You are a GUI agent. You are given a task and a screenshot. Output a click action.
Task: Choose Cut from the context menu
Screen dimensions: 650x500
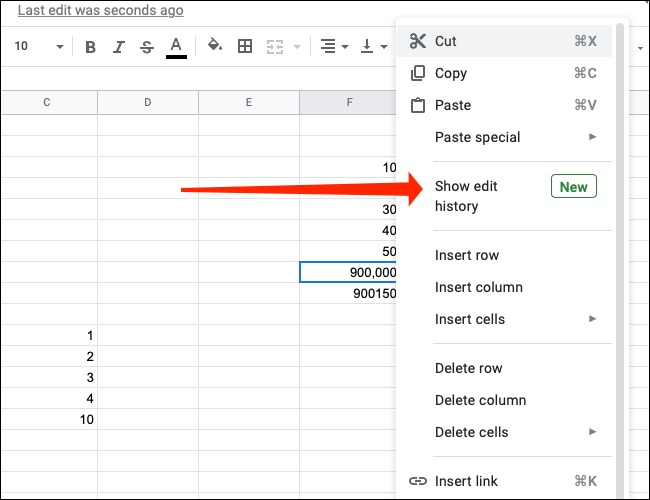(x=446, y=41)
